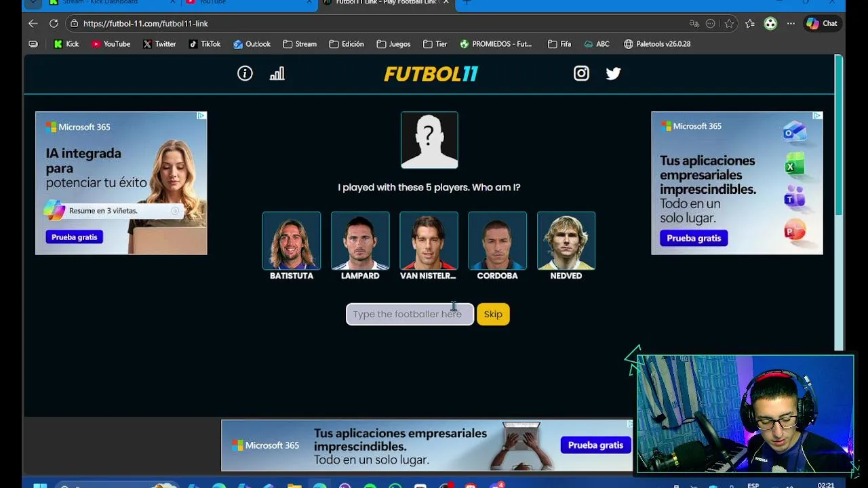
Task: Reload the page with refresh icon
Action: tap(54, 23)
